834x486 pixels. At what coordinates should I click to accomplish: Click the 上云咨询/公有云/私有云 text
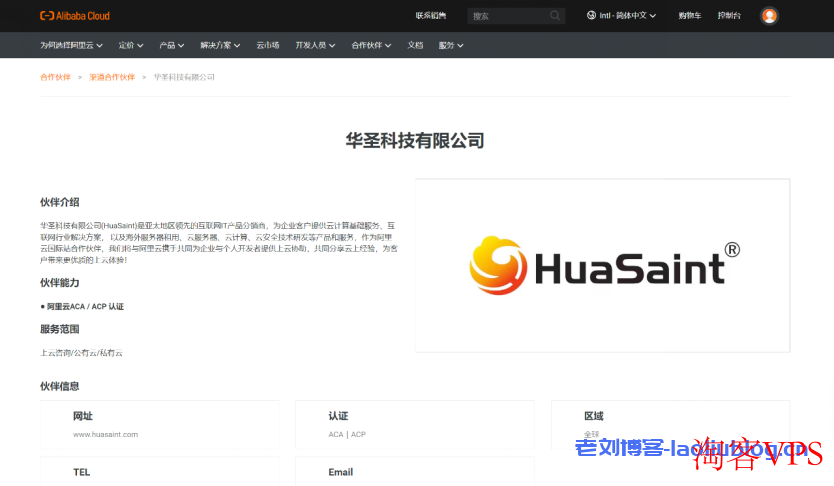[81, 353]
